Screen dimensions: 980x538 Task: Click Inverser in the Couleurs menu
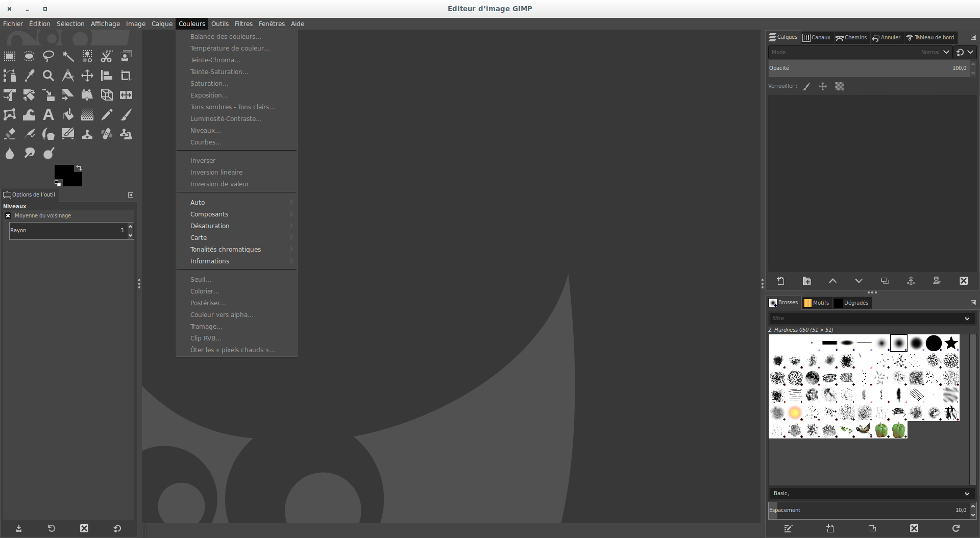(237, 161)
